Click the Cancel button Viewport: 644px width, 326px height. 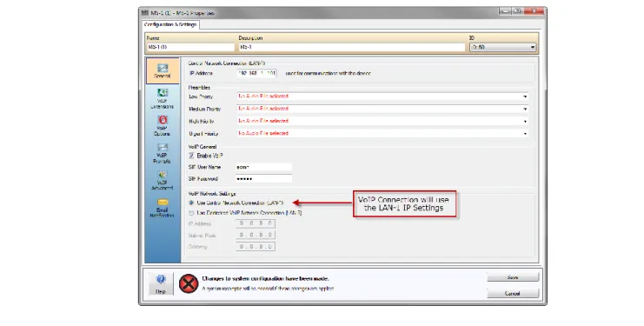[x=513, y=293]
